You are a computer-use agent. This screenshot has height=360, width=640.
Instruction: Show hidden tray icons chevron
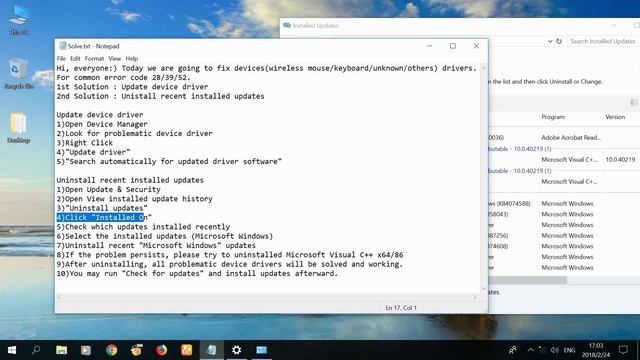point(530,350)
